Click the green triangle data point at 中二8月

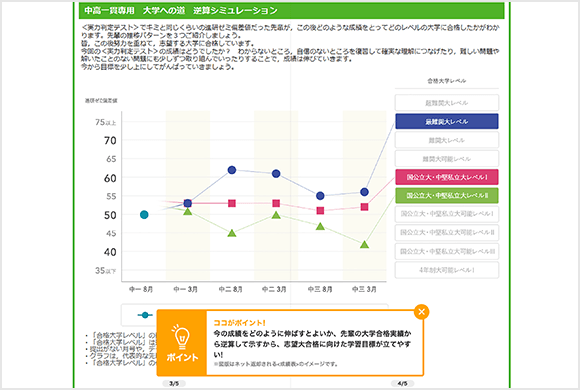tap(232, 233)
